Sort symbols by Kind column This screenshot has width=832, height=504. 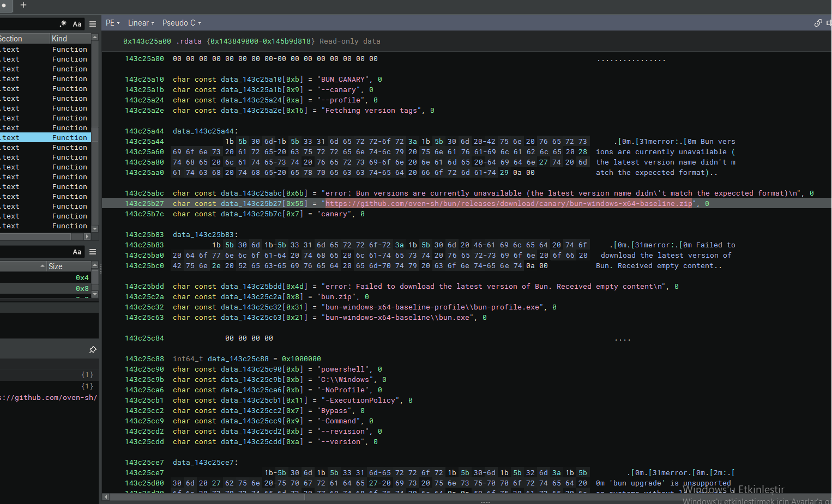tap(70, 39)
